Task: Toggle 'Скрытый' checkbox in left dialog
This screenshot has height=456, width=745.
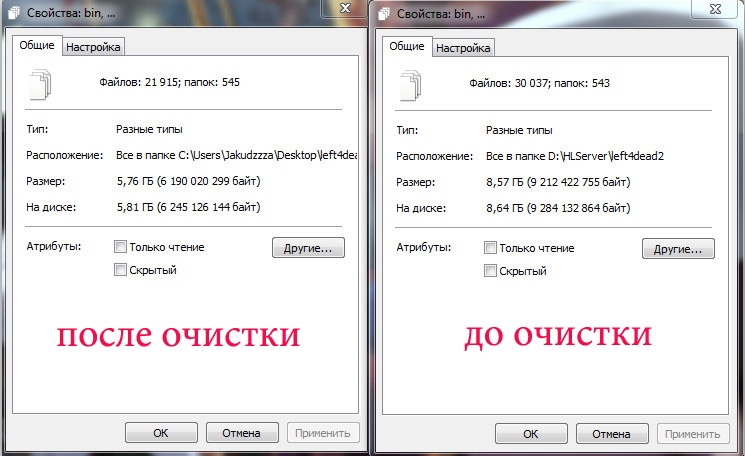Action: [x=120, y=270]
